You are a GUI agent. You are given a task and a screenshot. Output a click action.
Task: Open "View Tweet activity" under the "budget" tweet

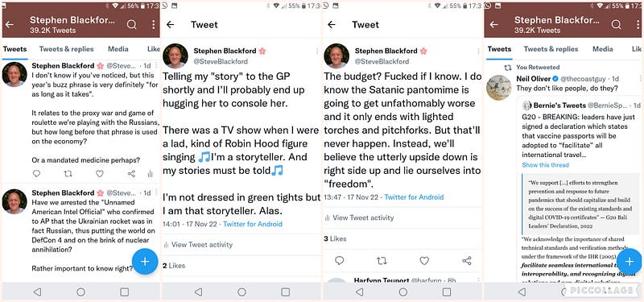coord(359,217)
